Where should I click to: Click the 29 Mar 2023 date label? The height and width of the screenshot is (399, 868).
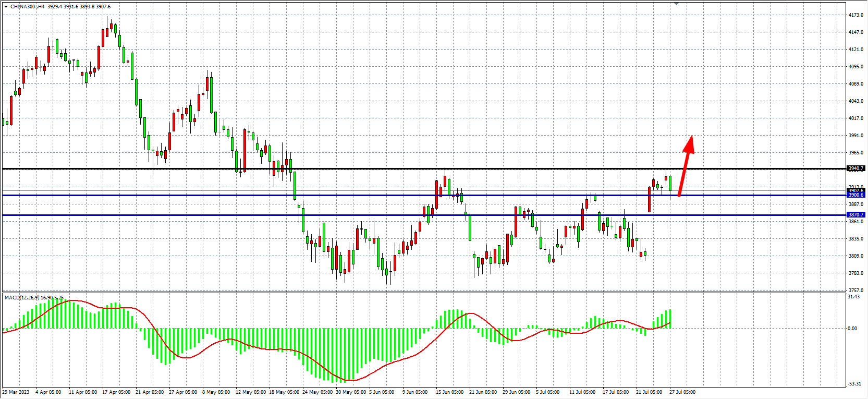click(16, 392)
